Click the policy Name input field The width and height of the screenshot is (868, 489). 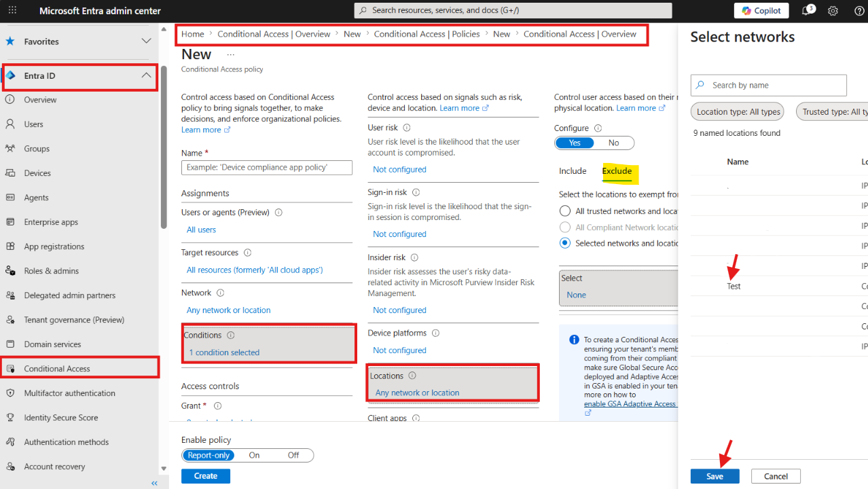point(267,168)
